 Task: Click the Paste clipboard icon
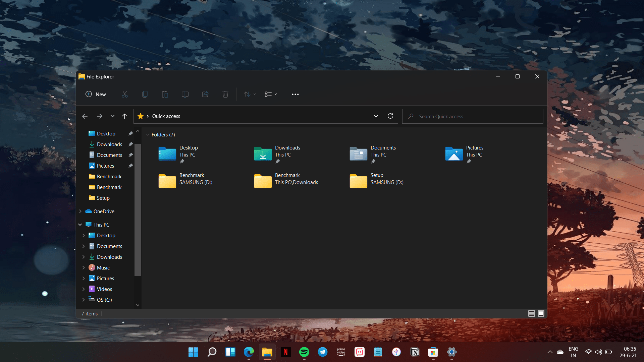point(165,94)
